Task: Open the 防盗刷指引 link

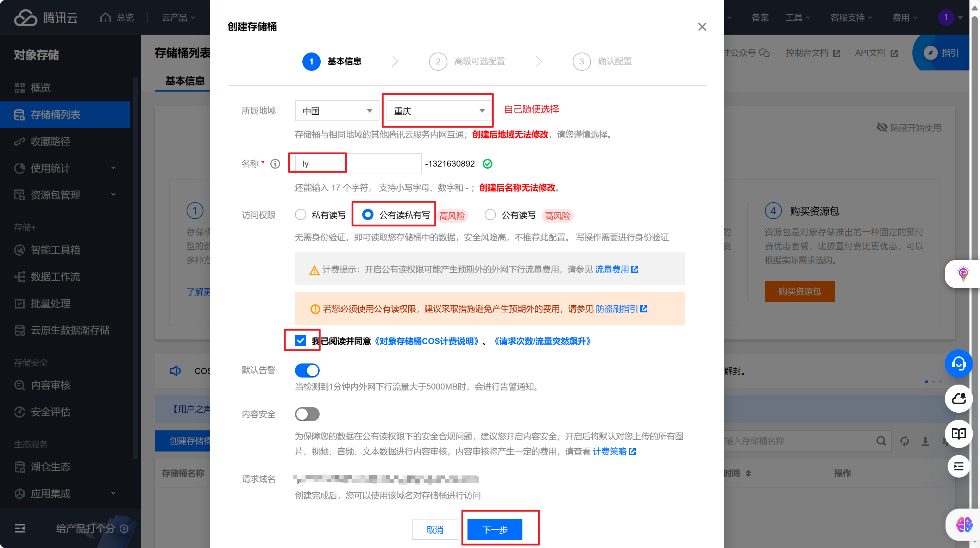Action: 621,309
